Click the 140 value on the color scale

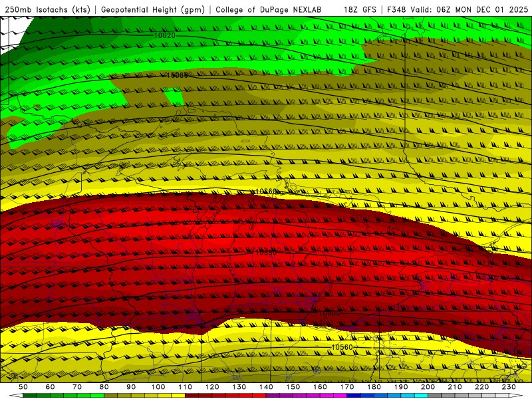(x=266, y=387)
